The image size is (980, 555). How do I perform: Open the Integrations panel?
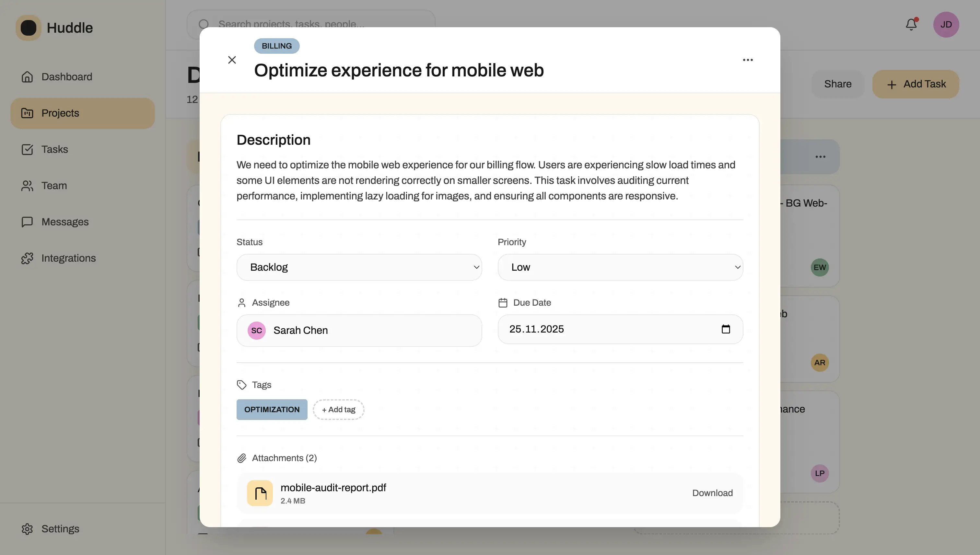[x=68, y=258]
